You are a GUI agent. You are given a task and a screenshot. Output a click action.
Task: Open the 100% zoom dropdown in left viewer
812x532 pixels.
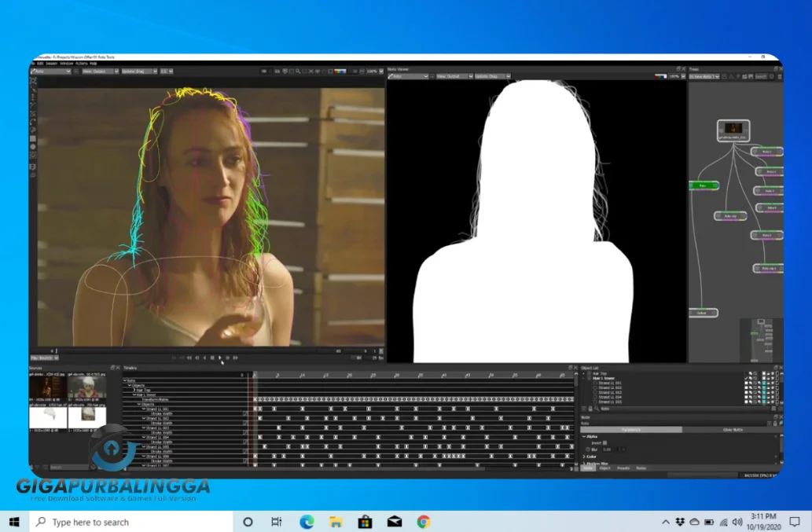coord(374,72)
